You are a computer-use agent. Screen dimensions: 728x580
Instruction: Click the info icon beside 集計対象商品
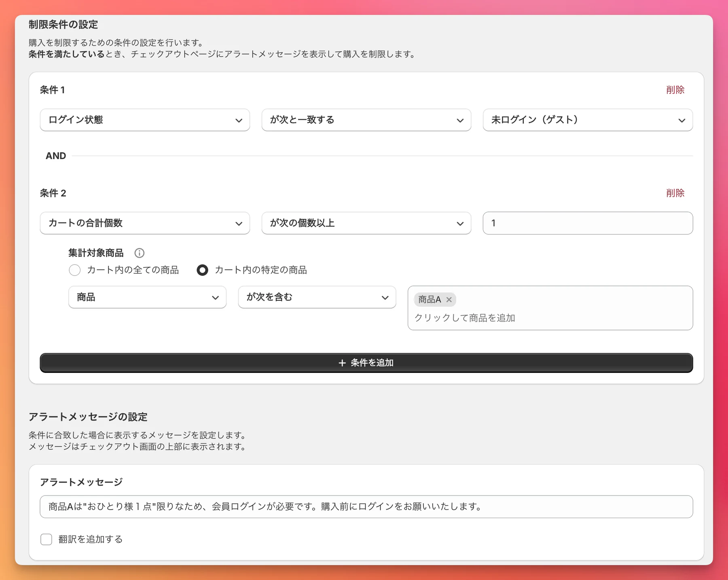click(139, 253)
